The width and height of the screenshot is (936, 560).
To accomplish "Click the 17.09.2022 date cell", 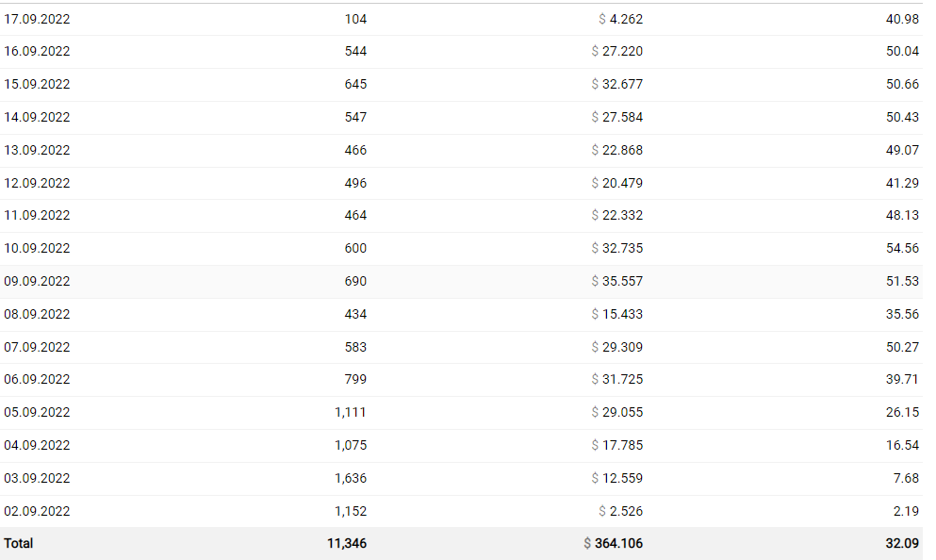I will [38, 19].
